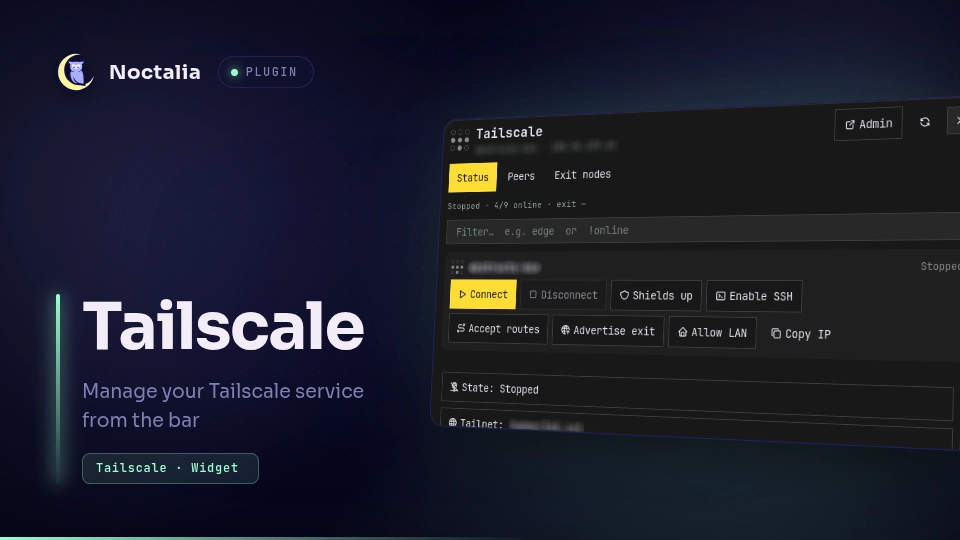
Task: Open the Admin console button
Action: [868, 124]
